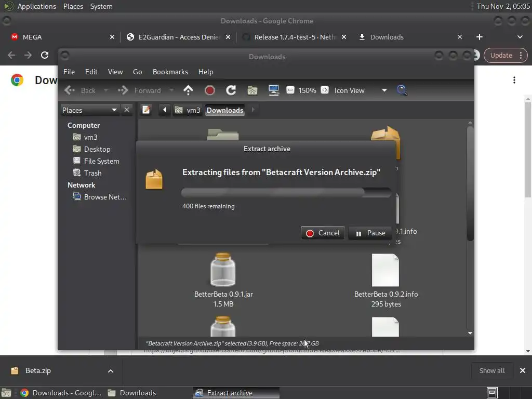This screenshot has width=532, height=399.
Task: Reload the Chrome page
Action: [x=45, y=55]
